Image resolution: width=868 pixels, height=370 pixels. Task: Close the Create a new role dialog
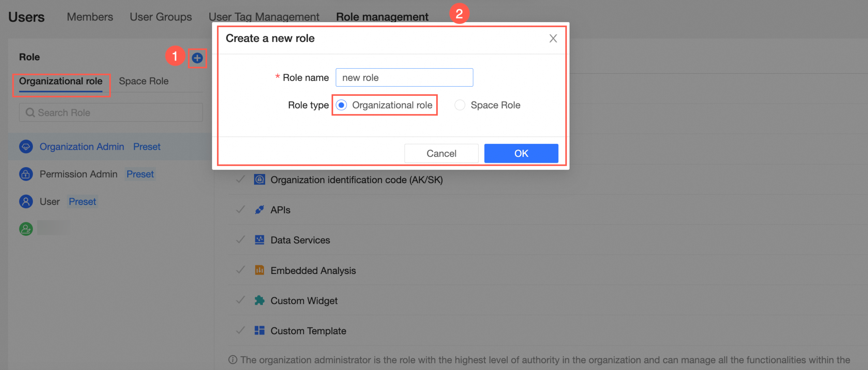553,38
